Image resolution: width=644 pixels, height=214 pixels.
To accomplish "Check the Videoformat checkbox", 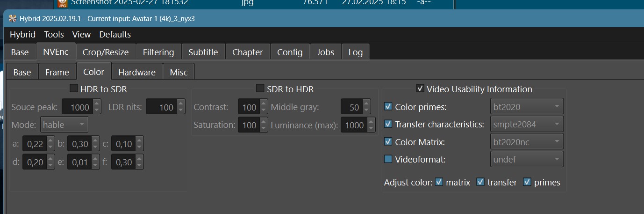I will tap(388, 159).
